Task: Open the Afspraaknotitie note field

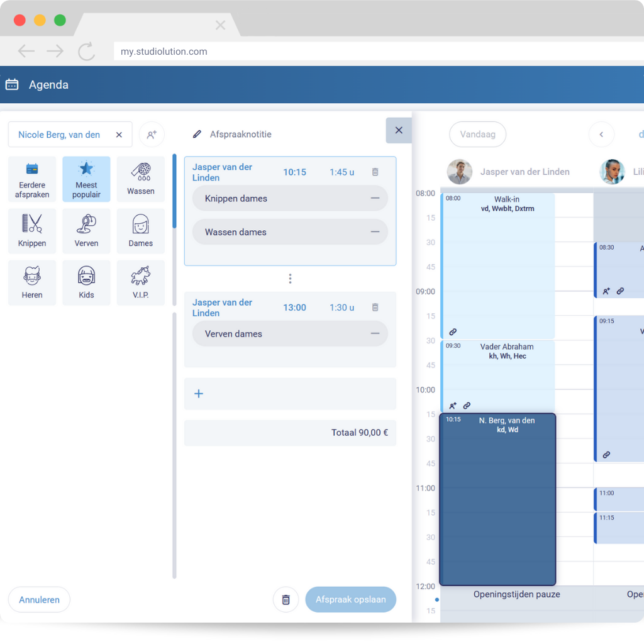Action: [241, 135]
